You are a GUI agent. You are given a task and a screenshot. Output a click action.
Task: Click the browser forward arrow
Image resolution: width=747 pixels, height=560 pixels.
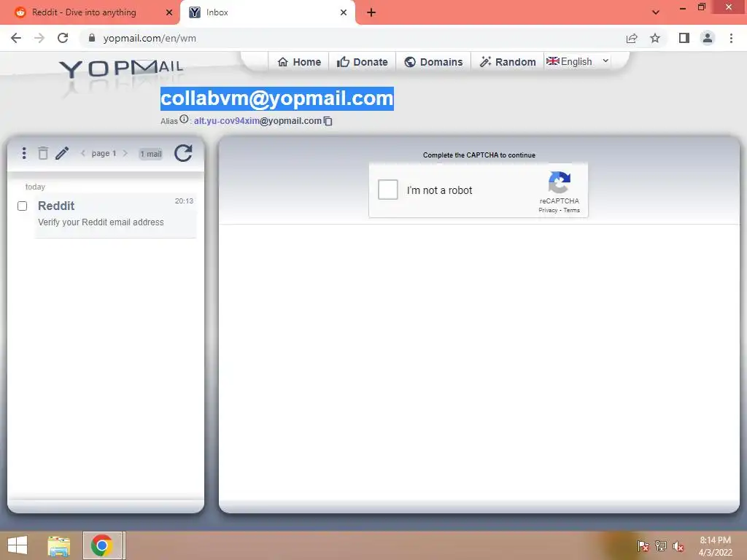[39, 38]
